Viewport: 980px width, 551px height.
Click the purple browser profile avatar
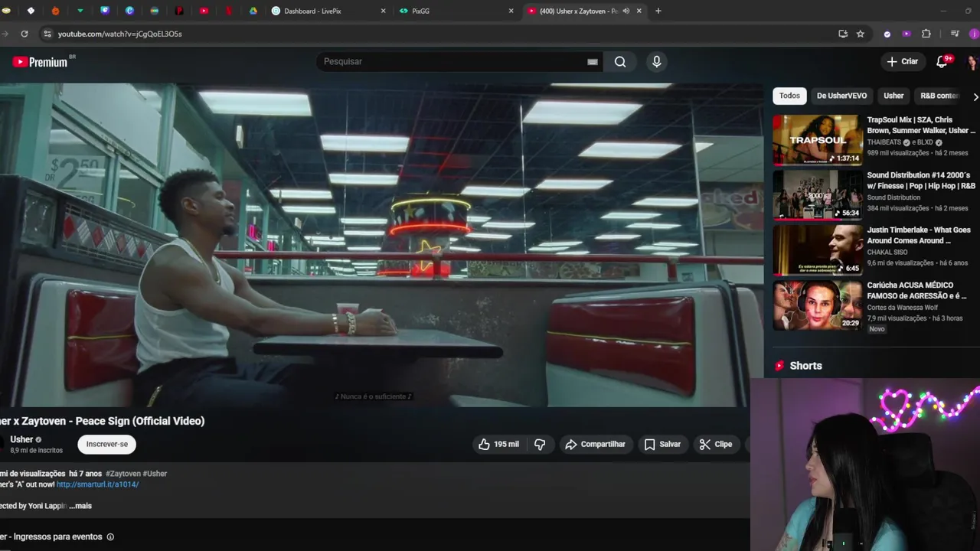coord(973,34)
